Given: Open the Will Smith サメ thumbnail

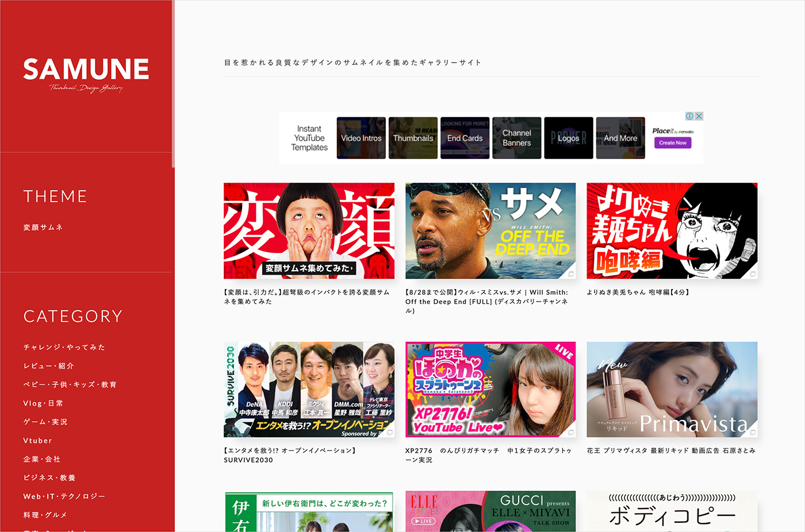Looking at the screenshot, I should (490, 231).
